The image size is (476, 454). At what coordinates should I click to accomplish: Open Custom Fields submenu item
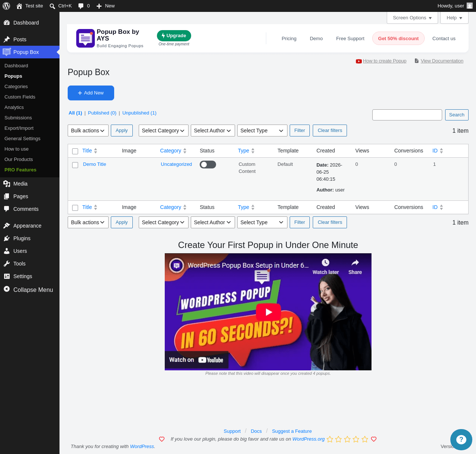tap(20, 97)
